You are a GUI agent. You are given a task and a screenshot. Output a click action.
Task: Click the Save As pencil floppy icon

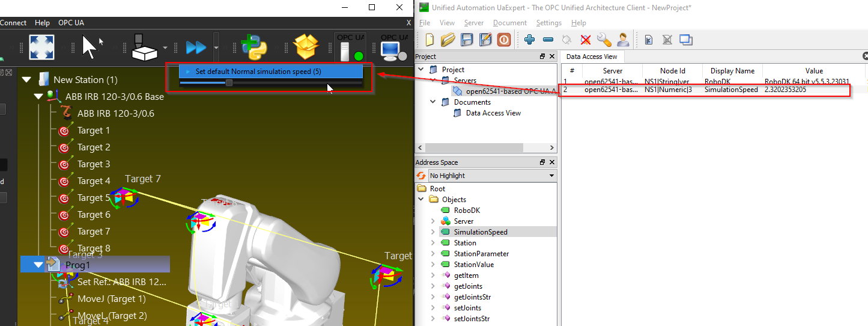coord(485,40)
